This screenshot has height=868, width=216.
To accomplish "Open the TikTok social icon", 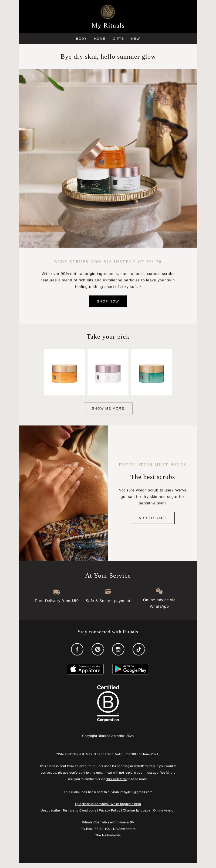I will pyautogui.click(x=139, y=649).
